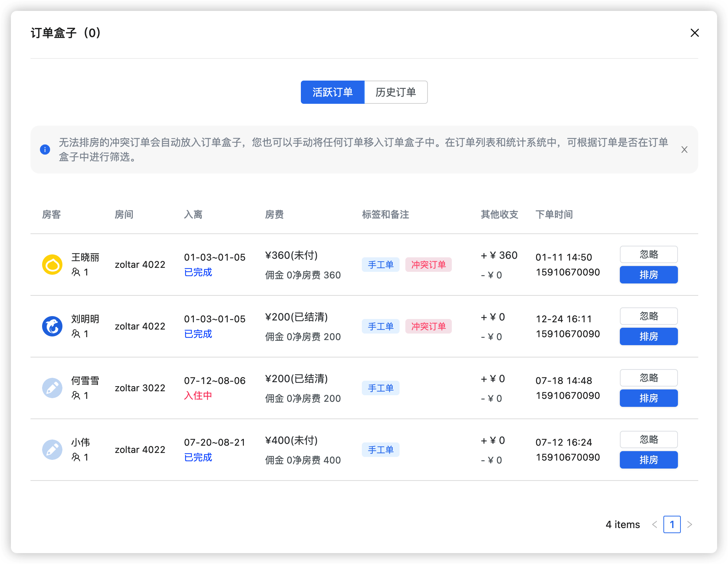Click the pencil manual-order icon beside 小伟
Image resolution: width=728 pixels, height=564 pixels.
point(52,450)
